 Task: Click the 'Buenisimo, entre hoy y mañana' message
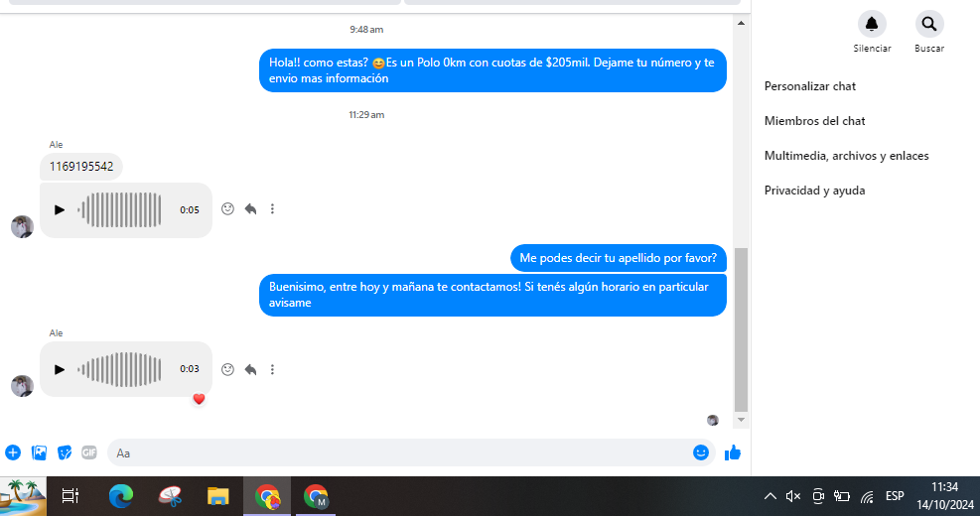492,295
